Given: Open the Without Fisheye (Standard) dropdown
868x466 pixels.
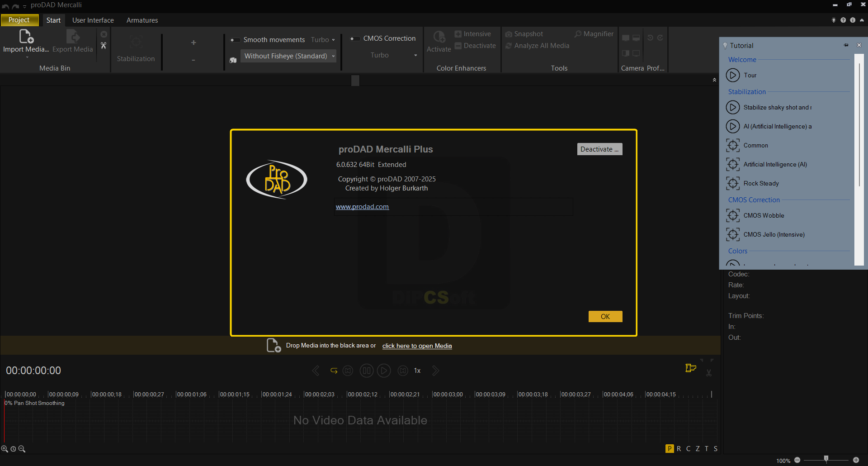Looking at the screenshot, I should [288, 56].
